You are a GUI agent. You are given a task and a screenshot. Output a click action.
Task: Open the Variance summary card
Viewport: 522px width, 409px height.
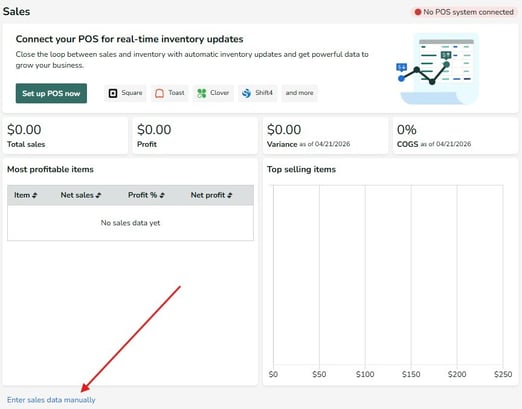pyautogui.click(x=325, y=135)
